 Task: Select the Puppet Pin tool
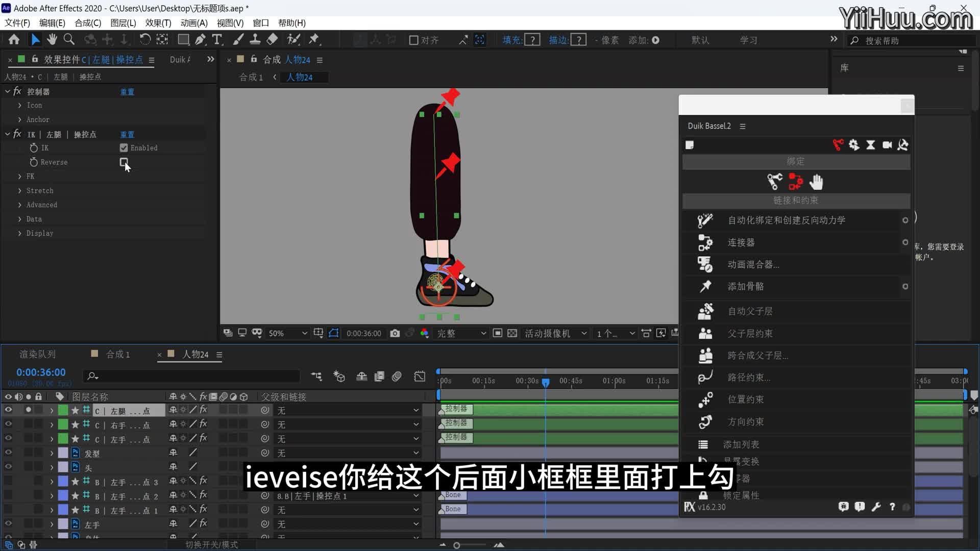(x=314, y=40)
